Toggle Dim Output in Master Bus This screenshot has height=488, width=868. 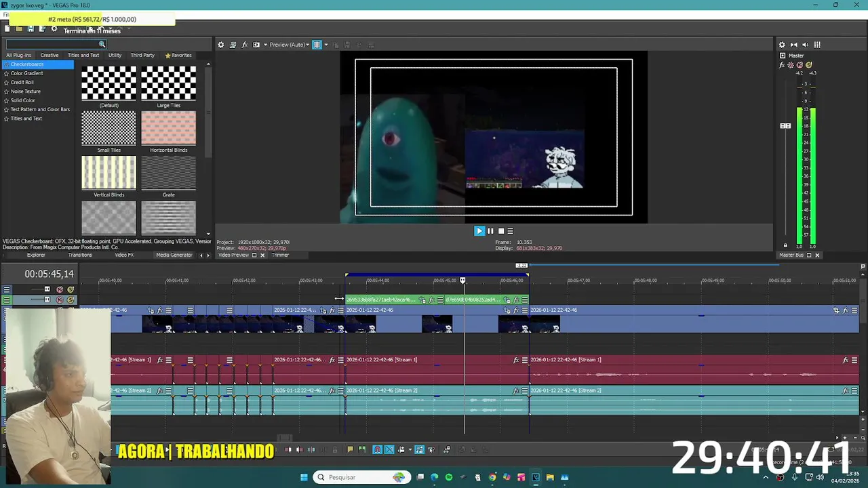pyautogui.click(x=805, y=45)
